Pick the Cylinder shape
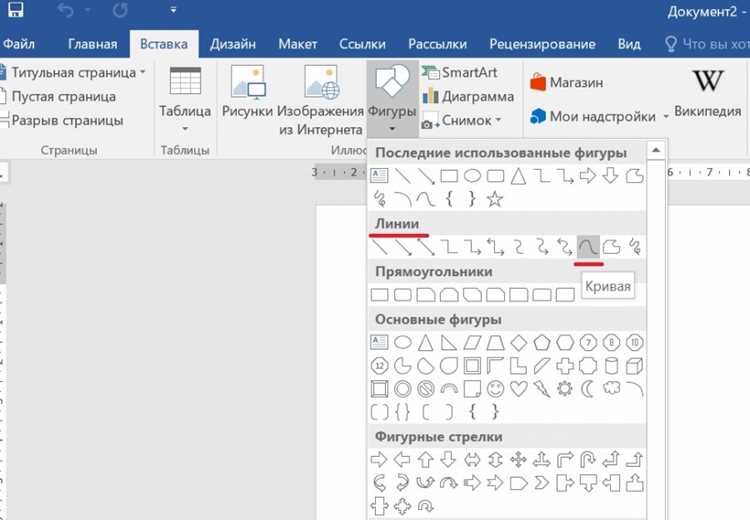Image resolution: width=750 pixels, height=520 pixels. (611, 366)
